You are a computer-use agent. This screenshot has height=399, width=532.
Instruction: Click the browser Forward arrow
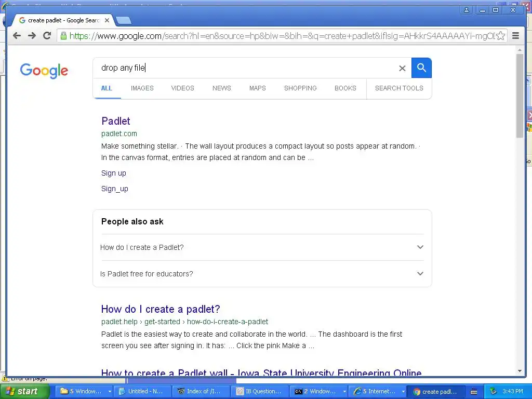click(x=32, y=36)
